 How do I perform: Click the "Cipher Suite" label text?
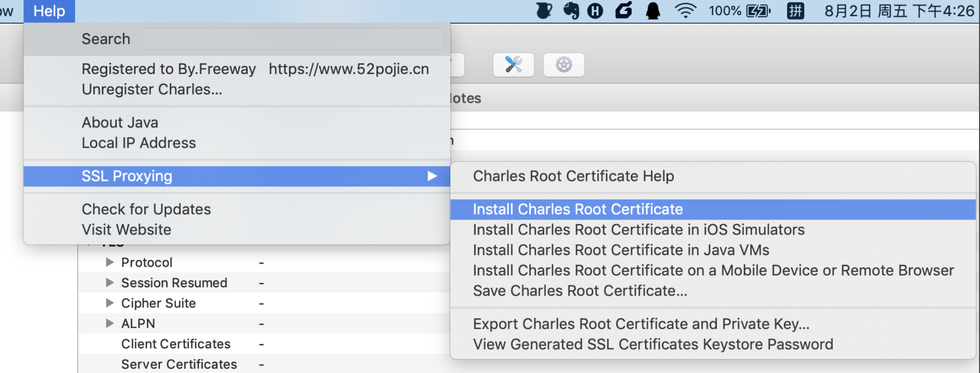(158, 304)
